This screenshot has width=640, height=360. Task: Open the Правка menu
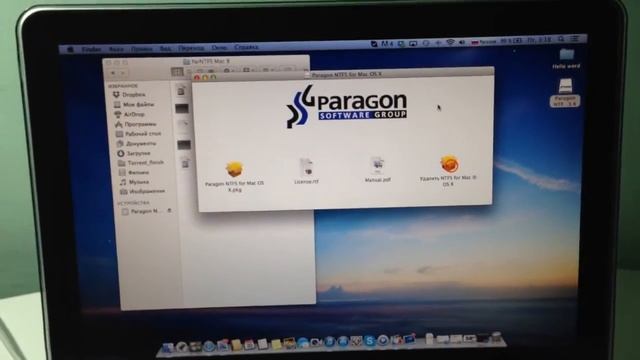pyautogui.click(x=141, y=49)
